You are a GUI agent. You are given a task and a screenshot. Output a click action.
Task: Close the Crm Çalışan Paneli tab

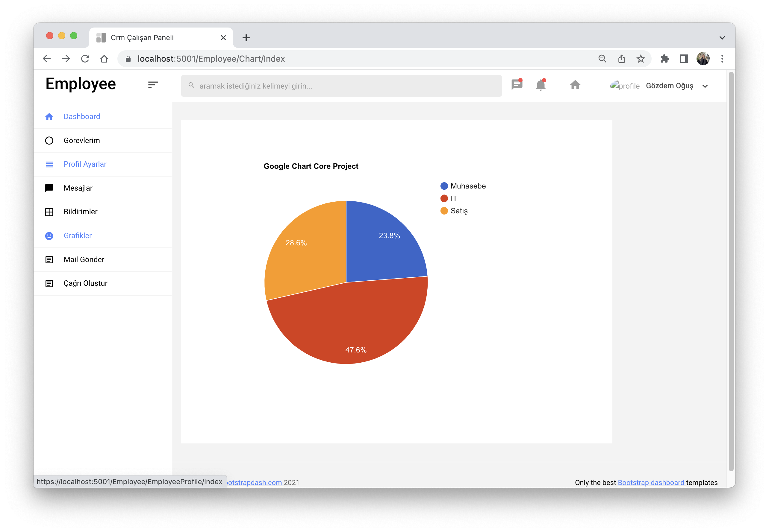pos(223,38)
